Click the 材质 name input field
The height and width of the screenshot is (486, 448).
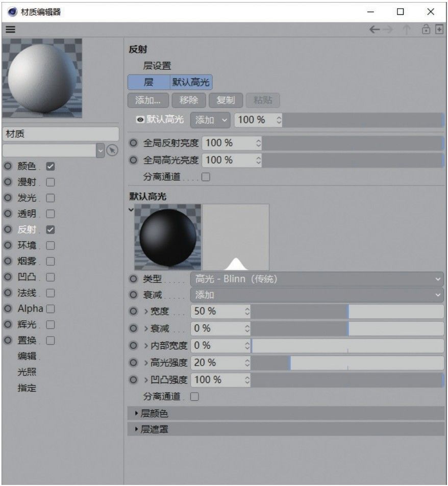[61, 134]
